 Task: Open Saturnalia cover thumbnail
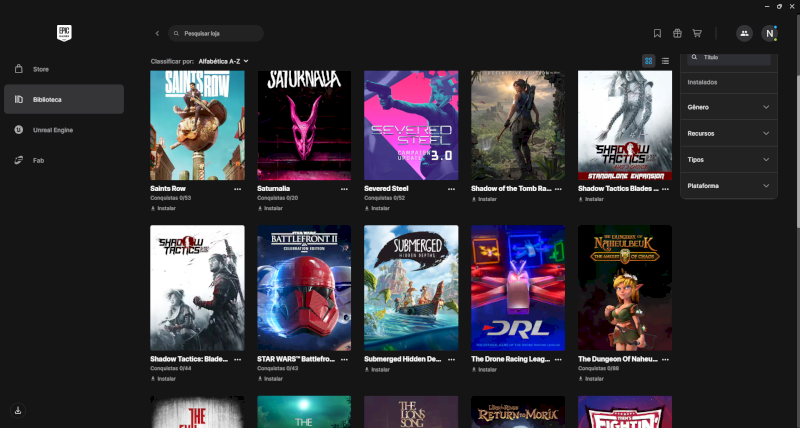click(304, 125)
